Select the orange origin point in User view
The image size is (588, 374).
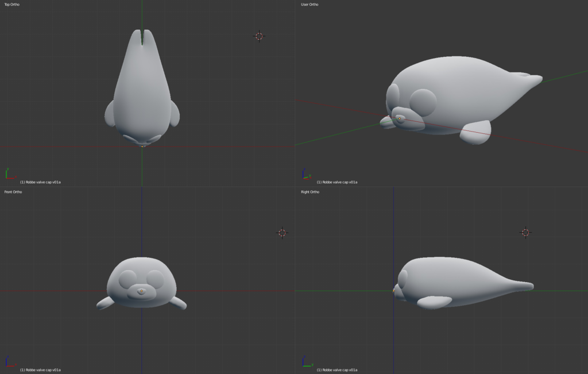(400, 118)
